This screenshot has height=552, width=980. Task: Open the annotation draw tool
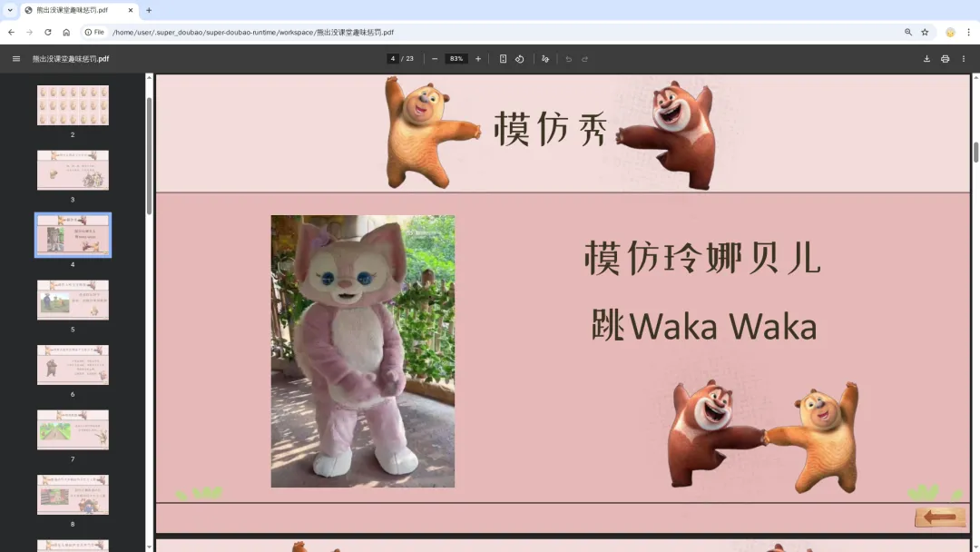click(x=545, y=59)
